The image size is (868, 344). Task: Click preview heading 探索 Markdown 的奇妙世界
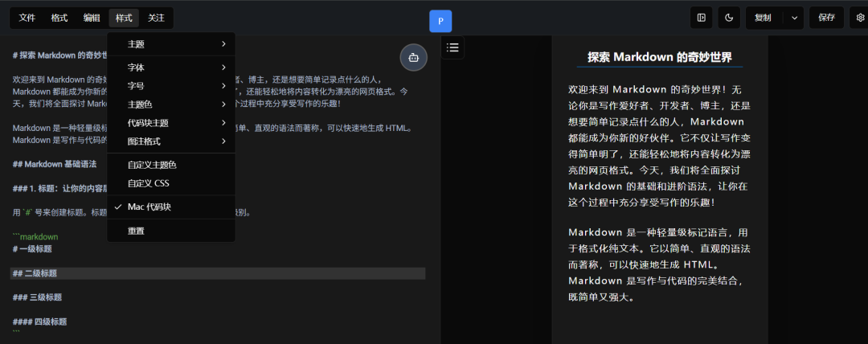(x=660, y=57)
